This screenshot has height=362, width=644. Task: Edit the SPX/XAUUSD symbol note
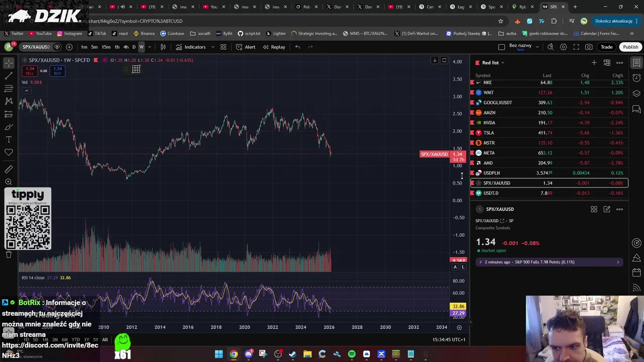coord(607,209)
